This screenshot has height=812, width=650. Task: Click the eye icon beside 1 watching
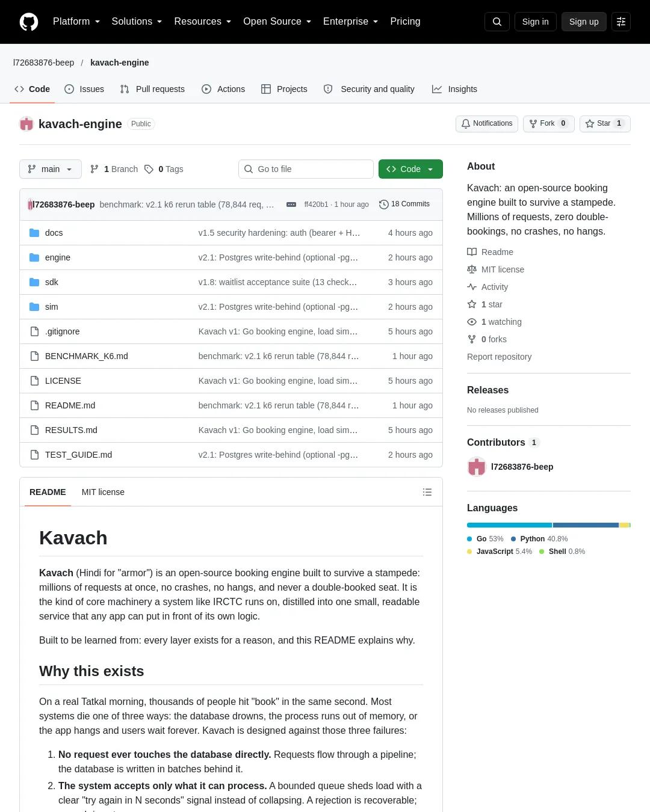pos(472,322)
